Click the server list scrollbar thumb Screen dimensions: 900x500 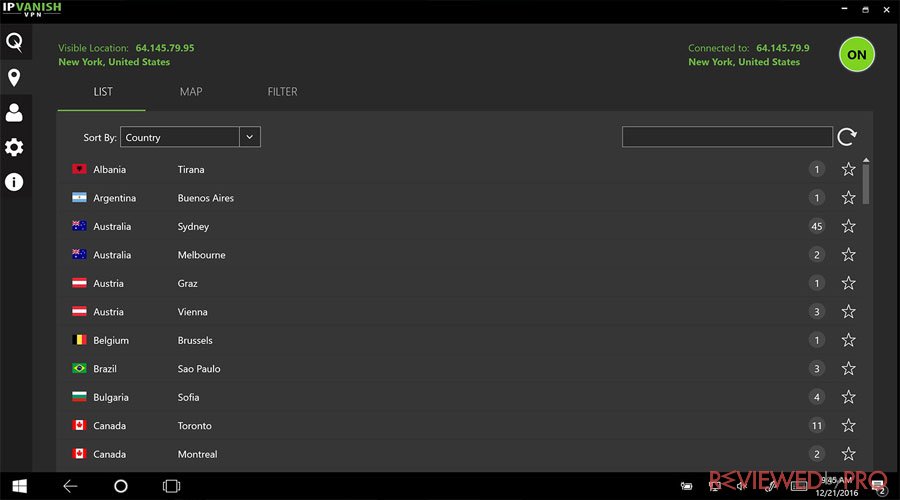point(866,184)
